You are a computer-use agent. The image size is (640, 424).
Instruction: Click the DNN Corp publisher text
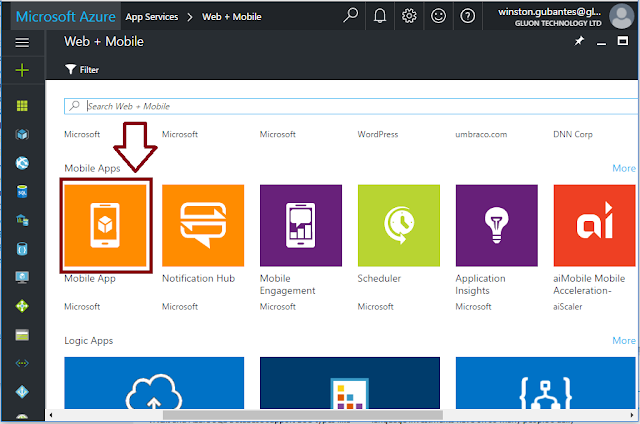click(x=573, y=134)
